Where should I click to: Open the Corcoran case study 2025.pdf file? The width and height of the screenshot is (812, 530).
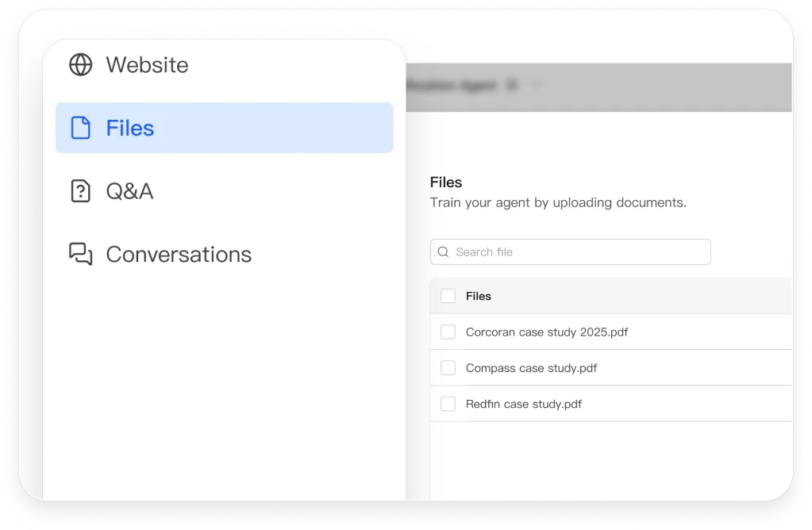[x=547, y=332]
